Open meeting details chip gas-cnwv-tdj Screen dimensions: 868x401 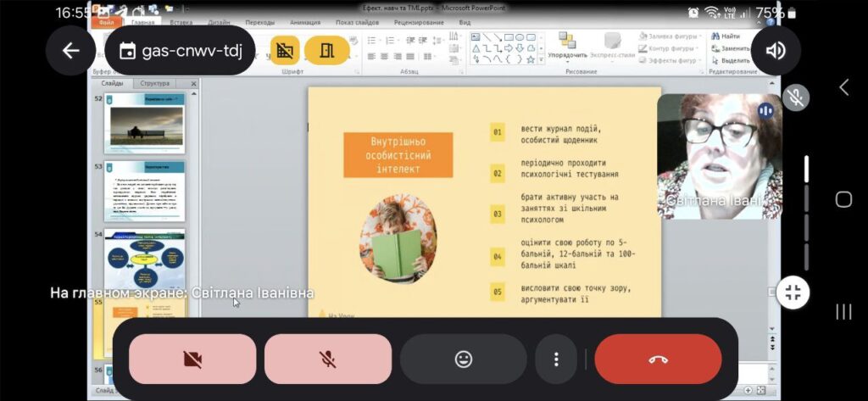(x=180, y=51)
